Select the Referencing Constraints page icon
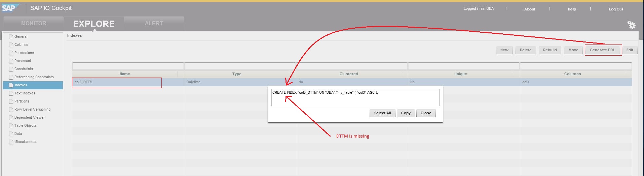The image size is (644, 176). click(x=11, y=77)
